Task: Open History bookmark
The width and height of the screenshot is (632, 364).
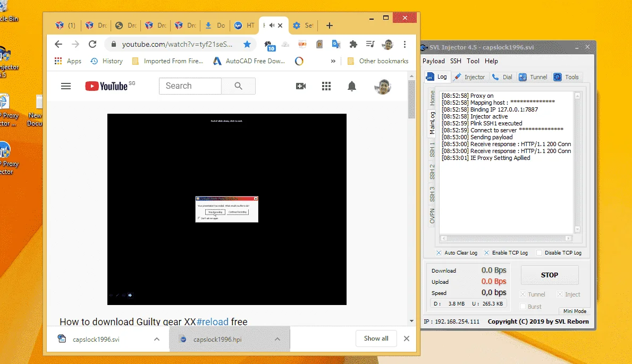Action: point(106,61)
